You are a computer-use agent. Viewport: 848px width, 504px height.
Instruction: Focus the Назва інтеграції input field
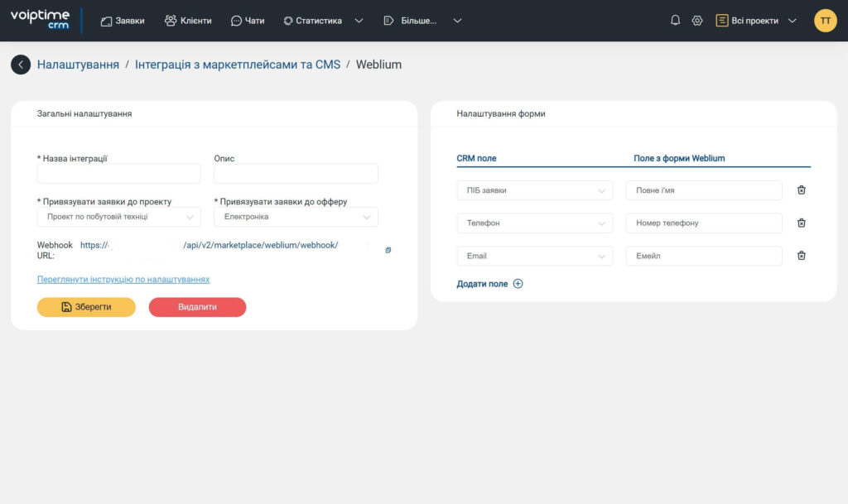point(119,174)
